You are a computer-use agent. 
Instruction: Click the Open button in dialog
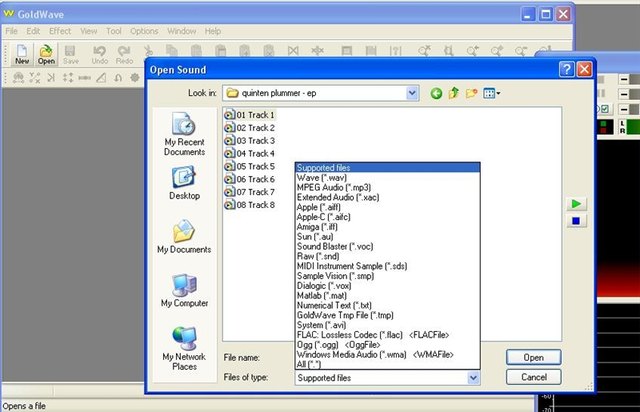533,357
